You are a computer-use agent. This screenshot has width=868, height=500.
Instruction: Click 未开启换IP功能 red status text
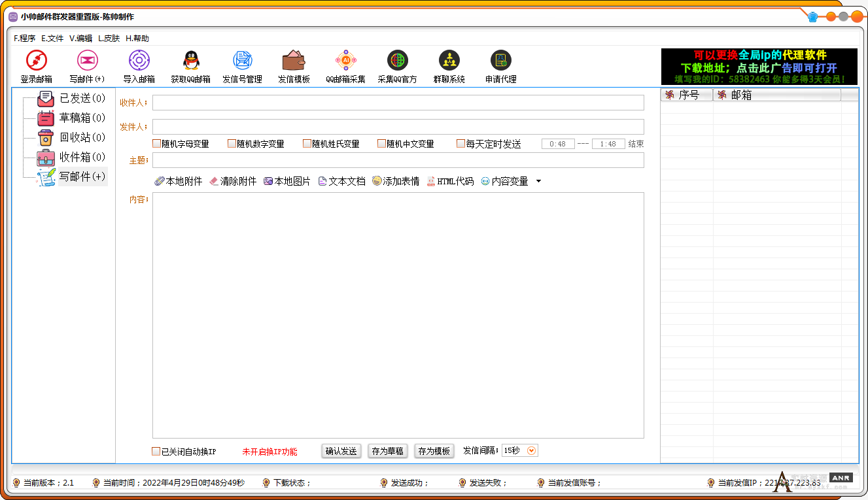(x=269, y=452)
